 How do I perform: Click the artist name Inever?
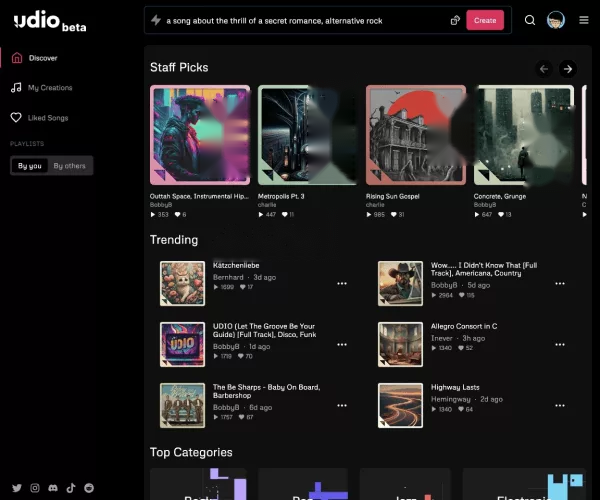pos(442,338)
